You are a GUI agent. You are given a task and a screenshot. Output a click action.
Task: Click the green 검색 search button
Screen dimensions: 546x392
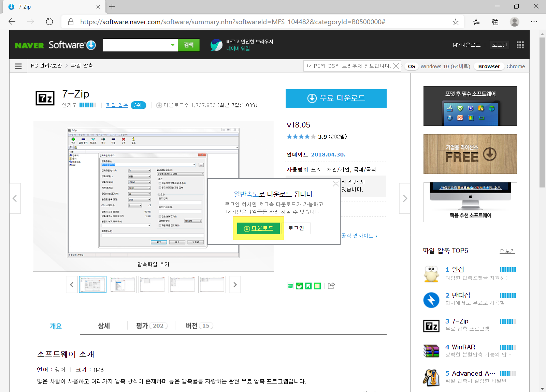pos(189,45)
